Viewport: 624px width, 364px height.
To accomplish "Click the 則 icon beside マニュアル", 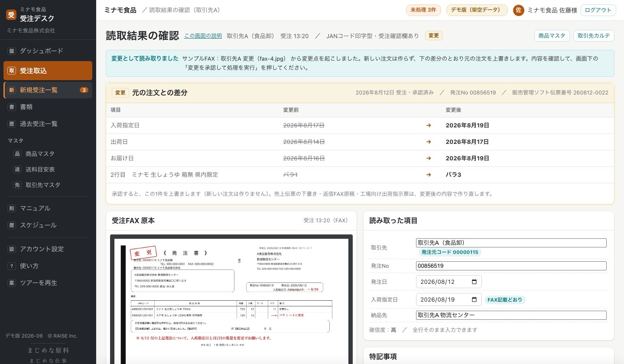I will click(12, 208).
